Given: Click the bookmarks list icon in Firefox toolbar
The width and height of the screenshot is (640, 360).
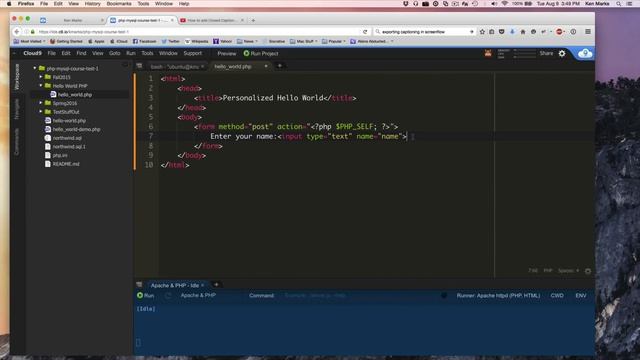Looking at the screenshot, I should 492,31.
